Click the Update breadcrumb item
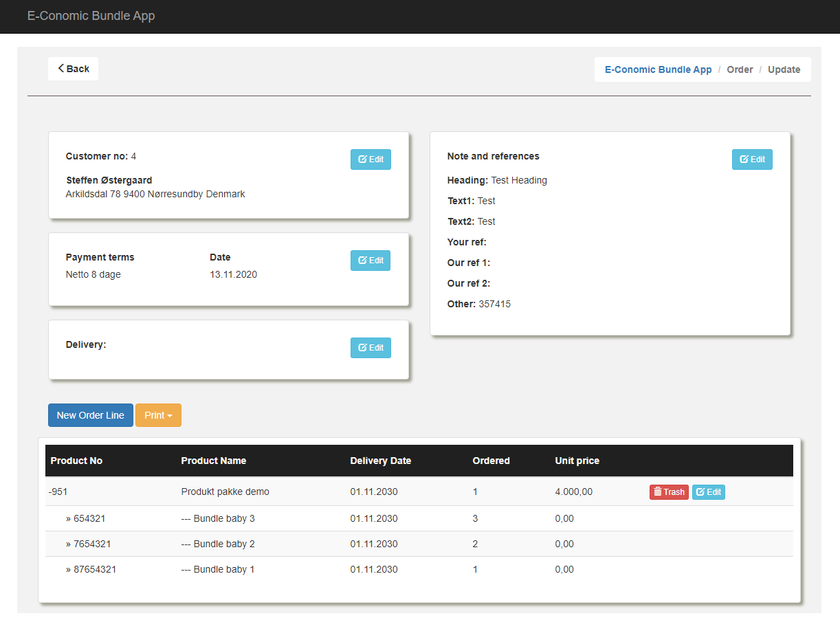840x629 pixels. pyautogui.click(x=784, y=69)
